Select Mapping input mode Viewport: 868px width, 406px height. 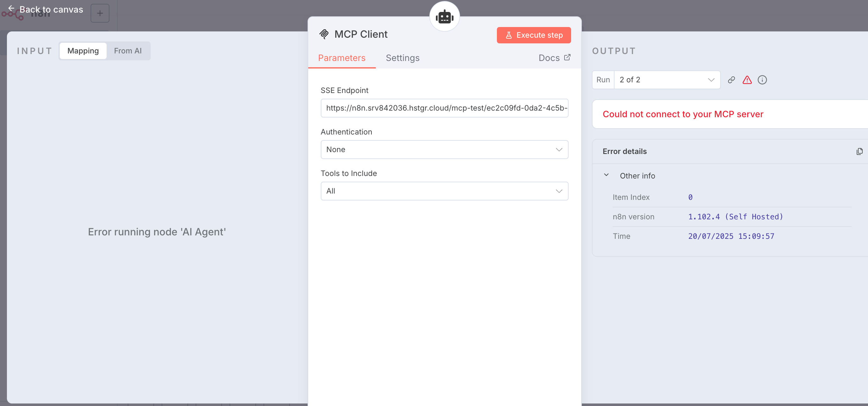(x=83, y=51)
